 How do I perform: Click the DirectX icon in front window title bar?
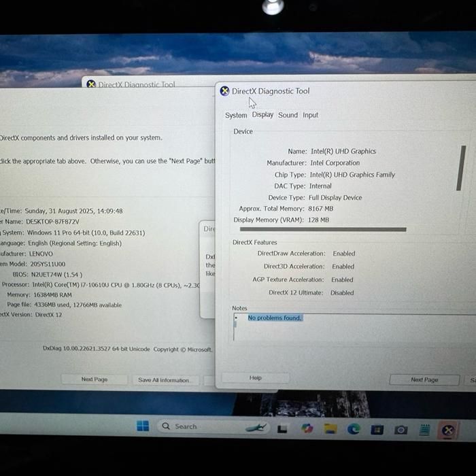coord(224,91)
